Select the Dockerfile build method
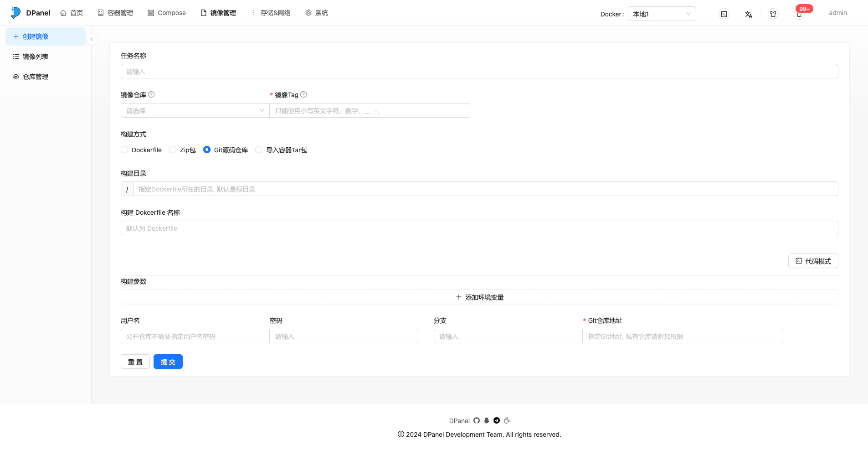 tap(124, 150)
